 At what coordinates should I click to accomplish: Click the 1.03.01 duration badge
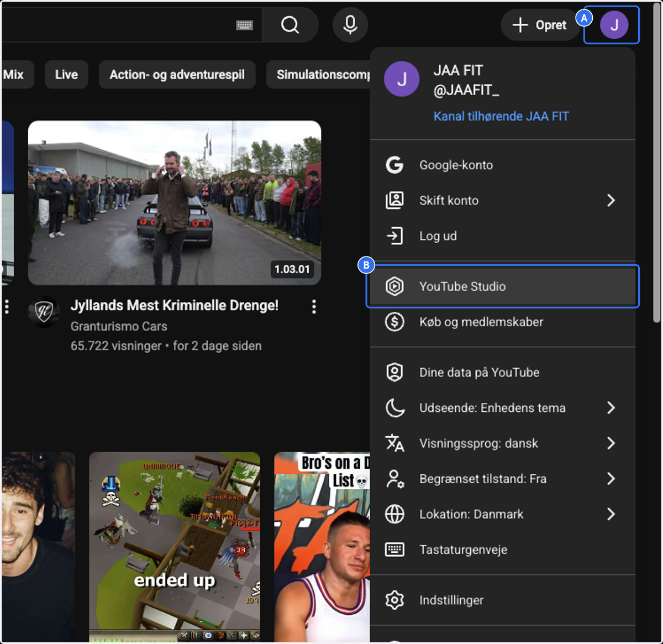point(292,269)
